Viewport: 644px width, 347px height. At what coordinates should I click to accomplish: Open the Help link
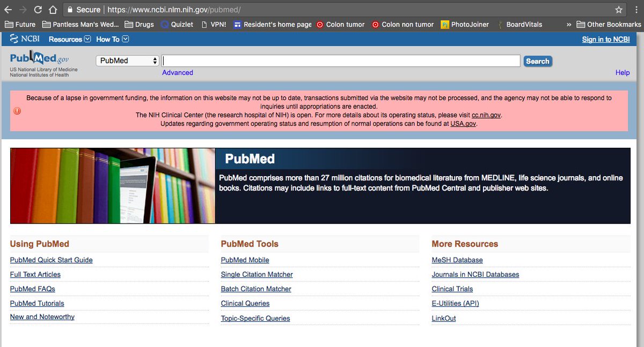(623, 73)
